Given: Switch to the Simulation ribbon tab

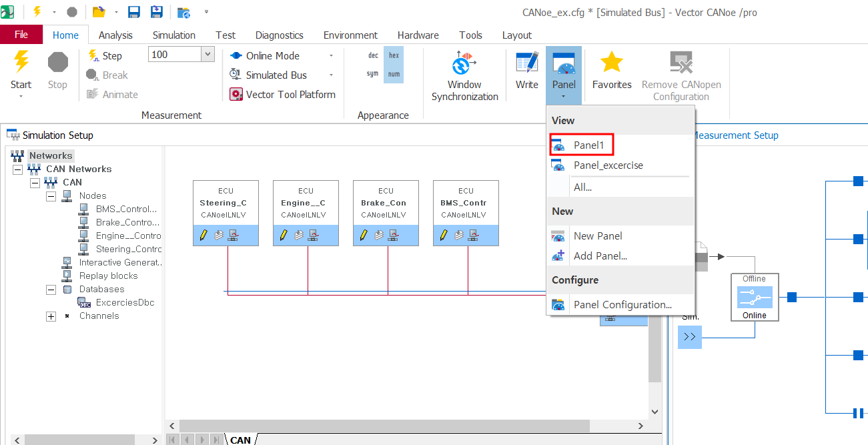Looking at the screenshot, I should (x=174, y=35).
